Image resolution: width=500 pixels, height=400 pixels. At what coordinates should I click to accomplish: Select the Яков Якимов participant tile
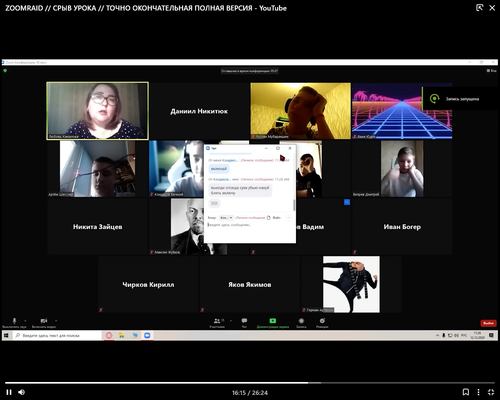pyautogui.click(x=250, y=284)
